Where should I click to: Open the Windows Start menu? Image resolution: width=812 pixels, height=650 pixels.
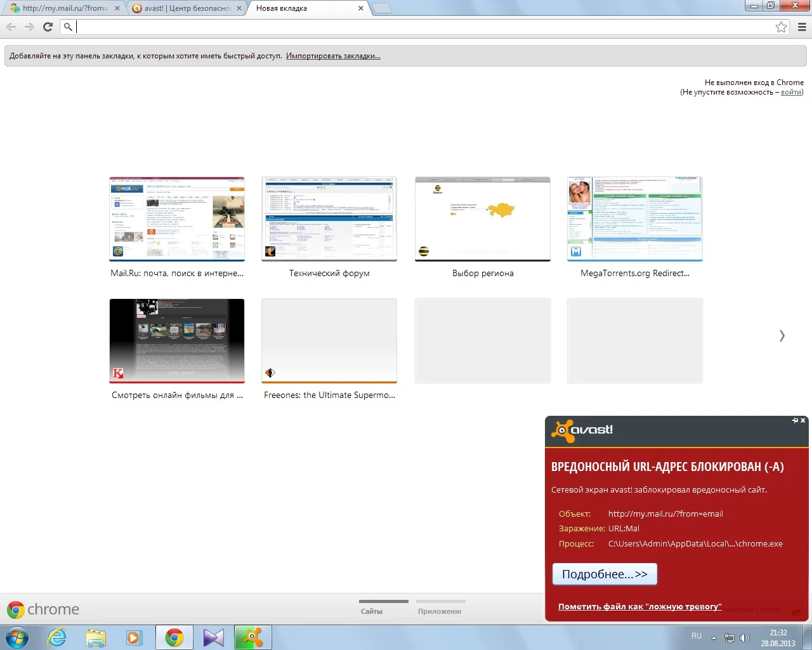(x=17, y=637)
